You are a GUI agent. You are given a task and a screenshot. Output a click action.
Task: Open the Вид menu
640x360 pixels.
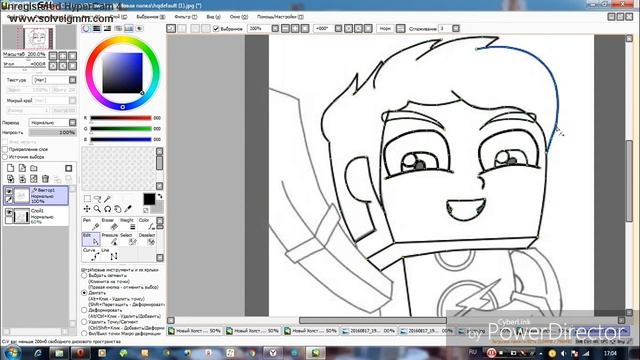(213, 17)
